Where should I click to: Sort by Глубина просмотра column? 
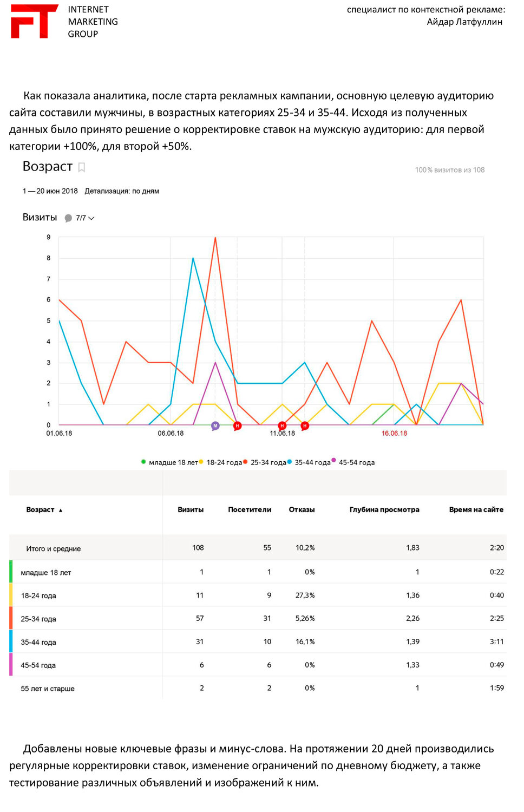[x=384, y=509]
